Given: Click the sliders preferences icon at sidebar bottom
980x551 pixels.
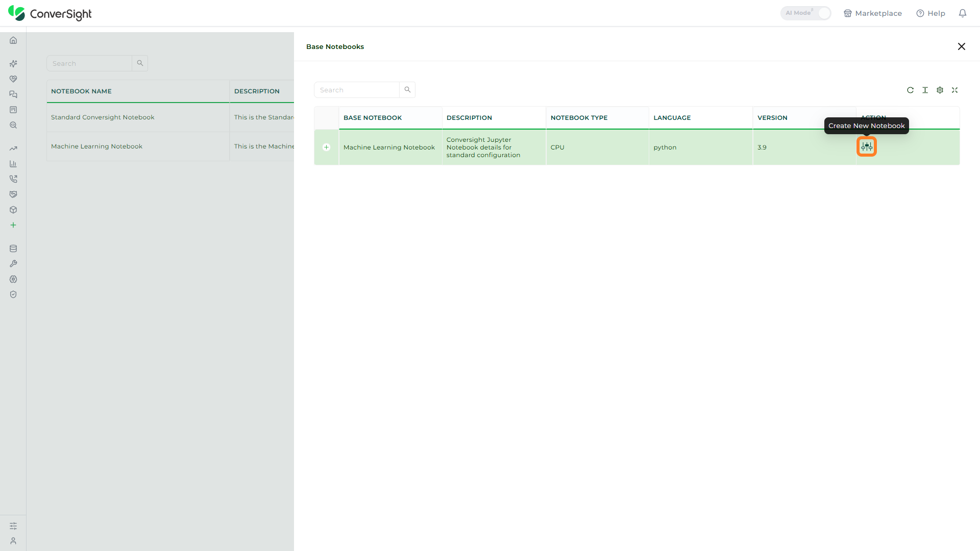Looking at the screenshot, I should (x=13, y=526).
